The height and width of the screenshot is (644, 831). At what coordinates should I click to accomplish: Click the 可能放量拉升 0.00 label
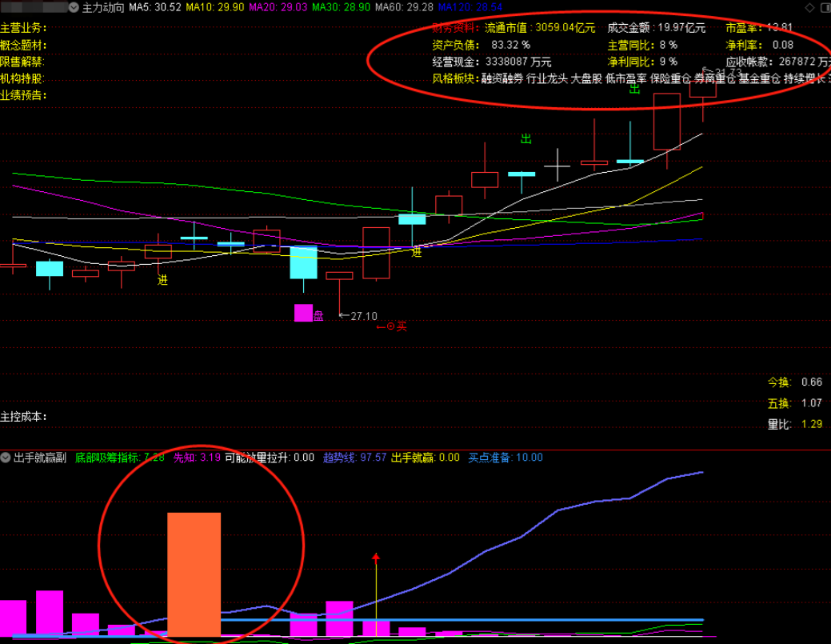(x=270, y=458)
